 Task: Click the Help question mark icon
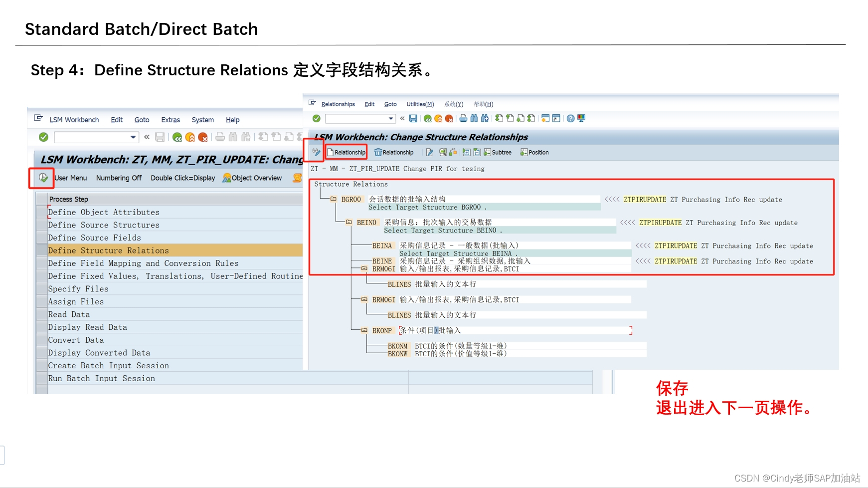(x=570, y=118)
